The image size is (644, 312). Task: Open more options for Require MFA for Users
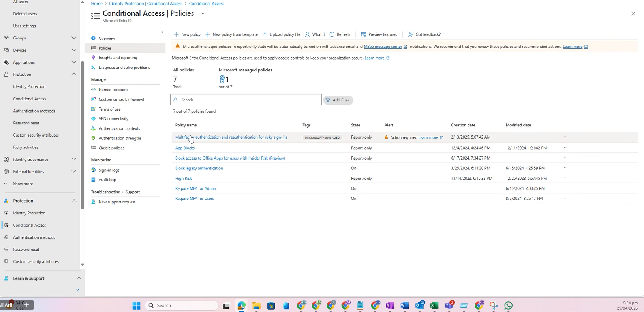(x=565, y=198)
